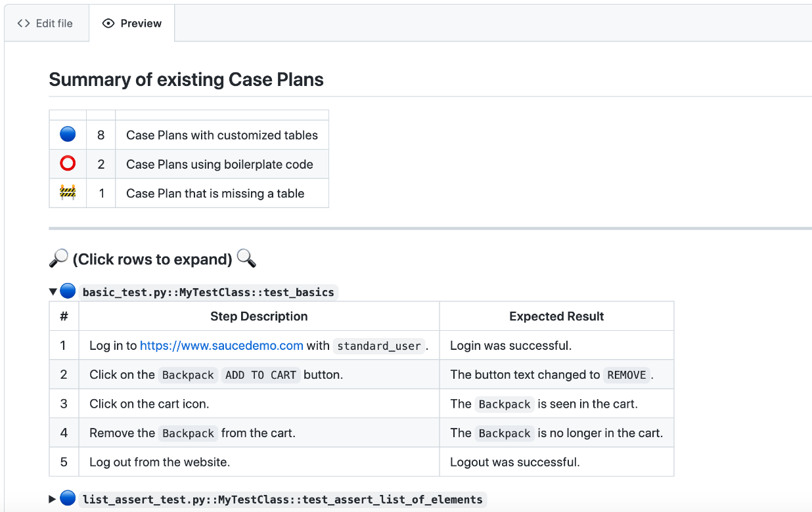Viewport: 812px width, 512px height.
Task: Click the Backpack badge in step 4
Action: pos(187,433)
